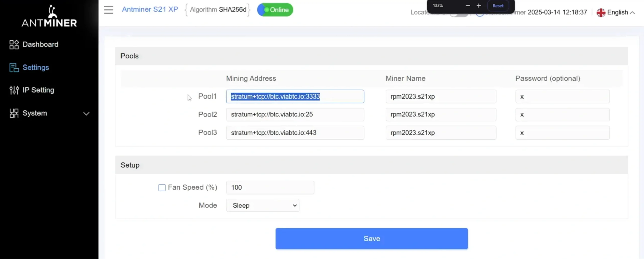This screenshot has width=644, height=259.
Task: Click the "133%" zoom level text
Action: tap(438, 6)
